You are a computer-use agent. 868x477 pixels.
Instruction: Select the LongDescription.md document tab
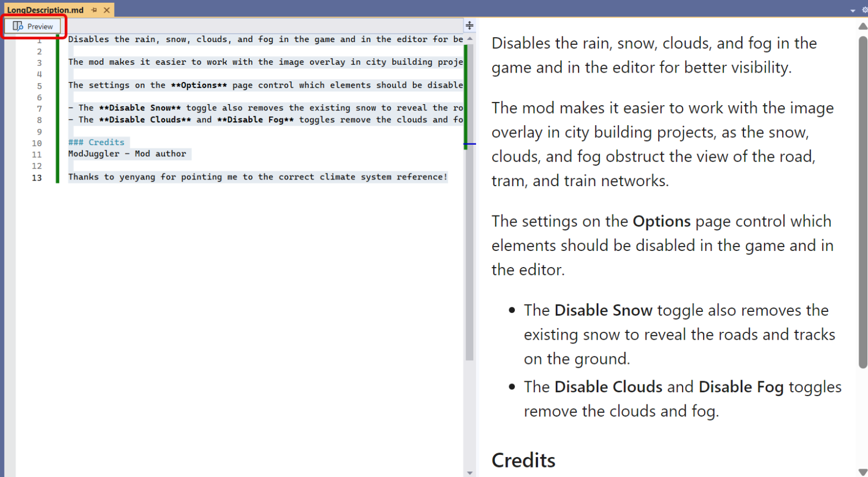(x=45, y=10)
